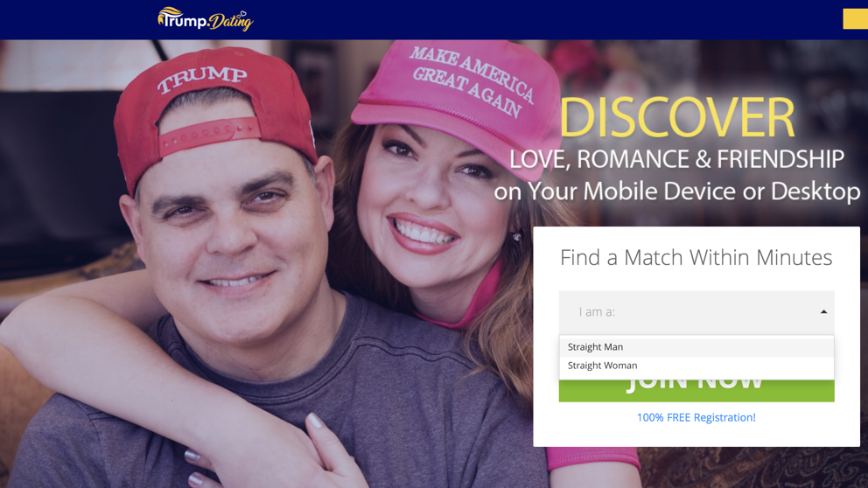Click the Find a Match Within Minutes heading

point(696,257)
